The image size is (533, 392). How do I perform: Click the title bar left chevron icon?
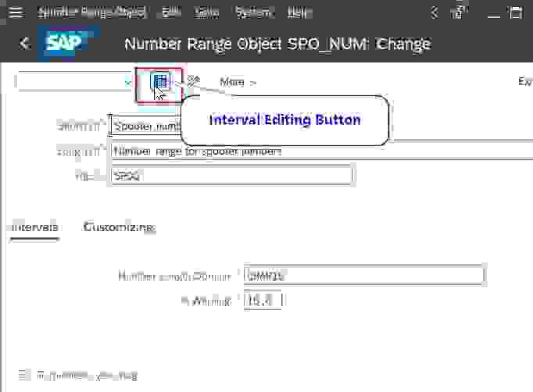point(435,12)
